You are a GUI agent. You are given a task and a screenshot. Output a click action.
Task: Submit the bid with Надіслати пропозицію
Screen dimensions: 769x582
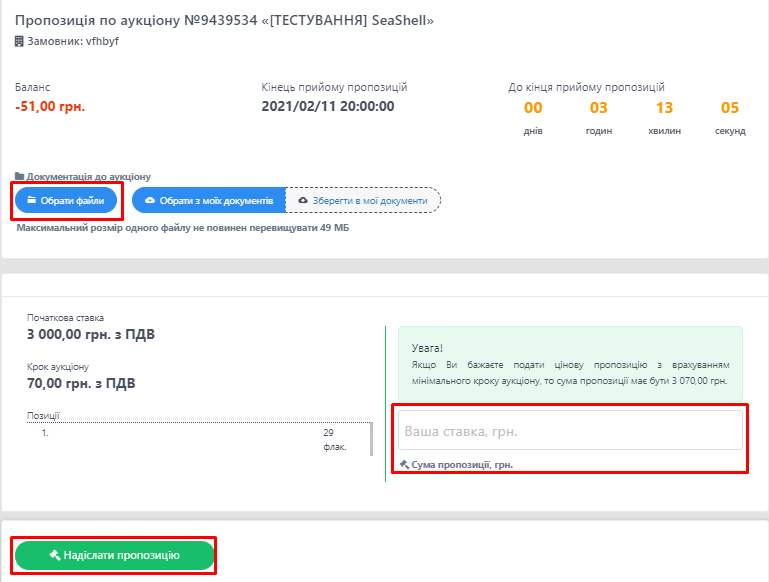point(114,556)
